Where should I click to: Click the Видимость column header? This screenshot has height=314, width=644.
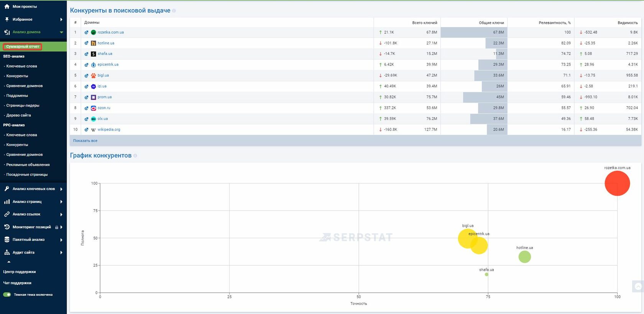pos(628,23)
